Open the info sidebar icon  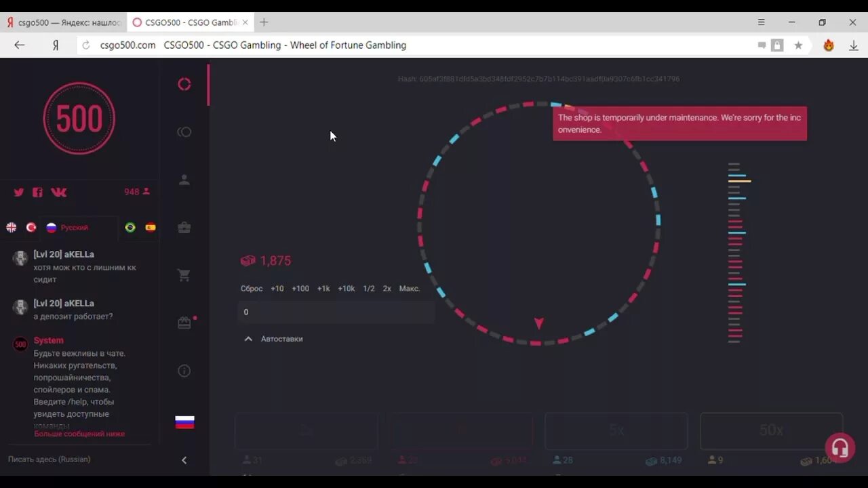coord(184,371)
